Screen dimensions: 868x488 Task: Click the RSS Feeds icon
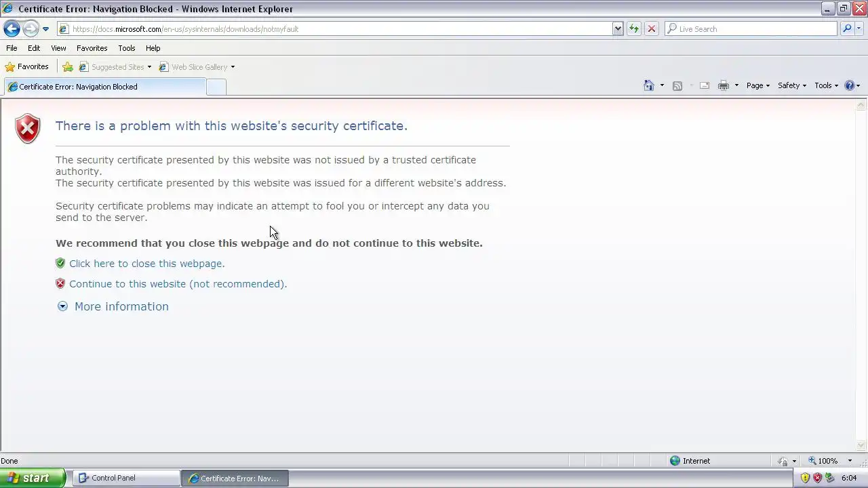677,85
